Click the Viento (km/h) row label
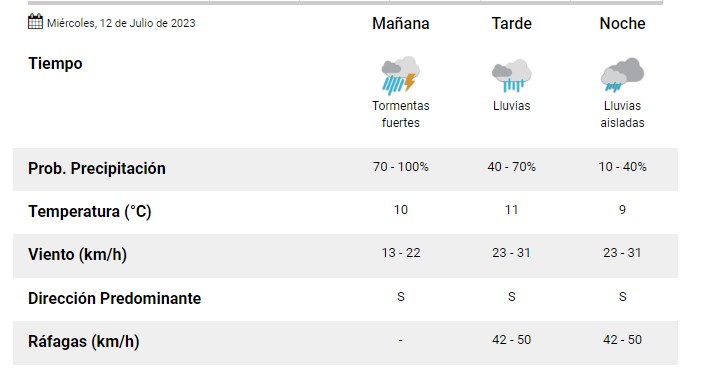Image resolution: width=725 pixels, height=377 pixels. point(77,254)
